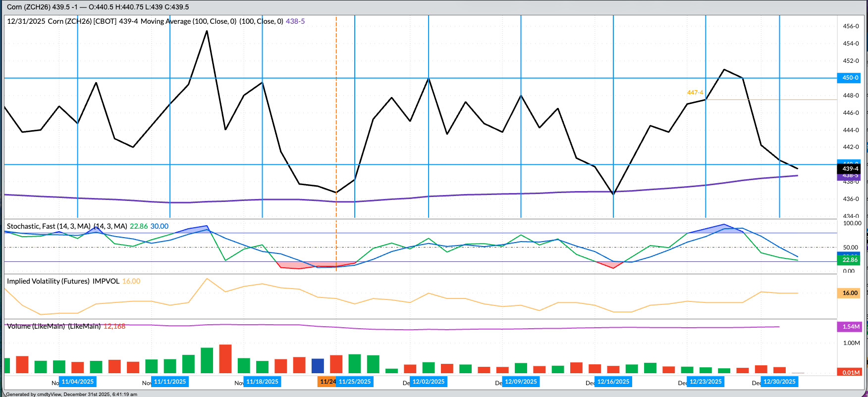The height and width of the screenshot is (397, 868).
Task: Click the orange 447-4 price annotation
Action: 695,93
